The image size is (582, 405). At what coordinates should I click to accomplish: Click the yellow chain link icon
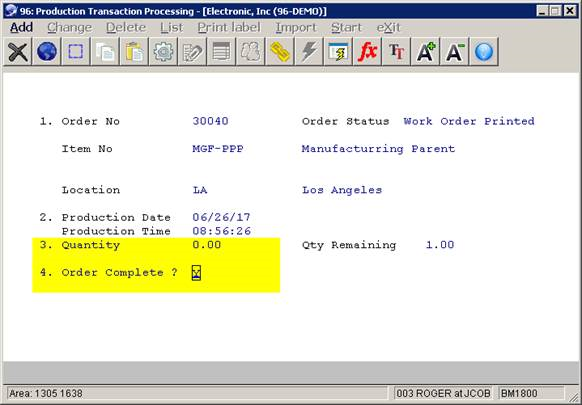click(280, 52)
